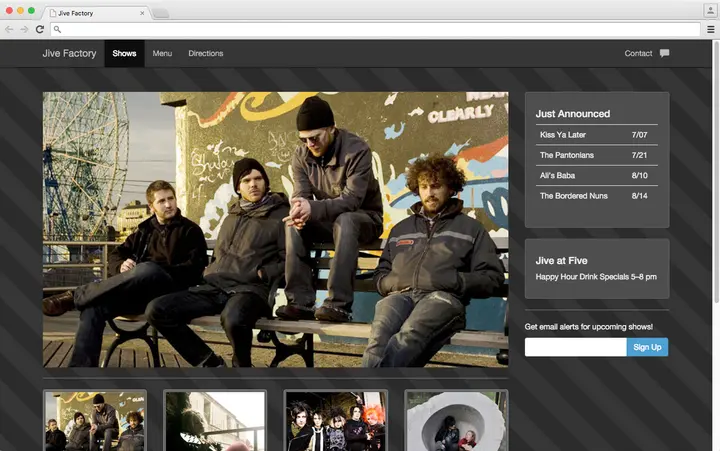Select The Pantonians show row
Image resolution: width=720 pixels, height=451 pixels.
596,155
